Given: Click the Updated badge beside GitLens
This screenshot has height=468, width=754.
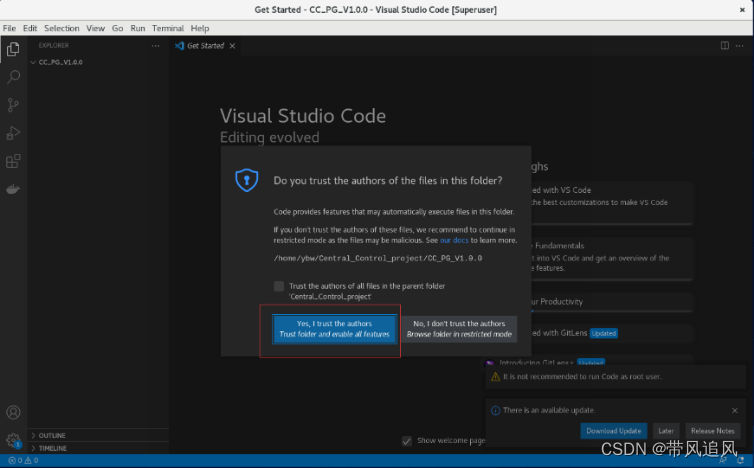Looking at the screenshot, I should point(603,333).
